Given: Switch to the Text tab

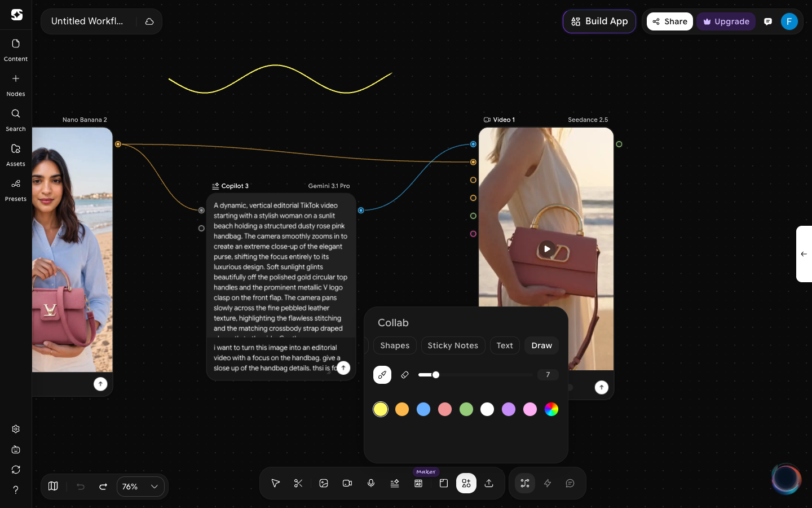Looking at the screenshot, I should tap(505, 345).
